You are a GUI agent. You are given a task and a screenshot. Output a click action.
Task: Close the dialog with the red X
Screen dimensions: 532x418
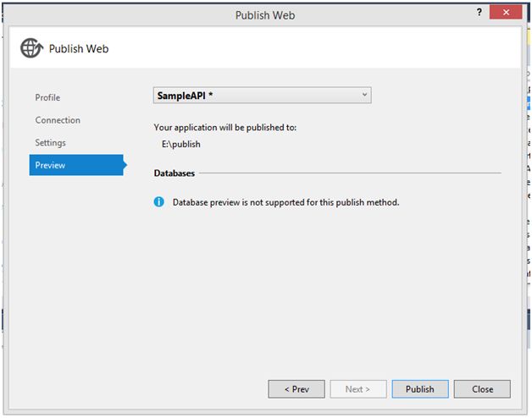(x=507, y=12)
